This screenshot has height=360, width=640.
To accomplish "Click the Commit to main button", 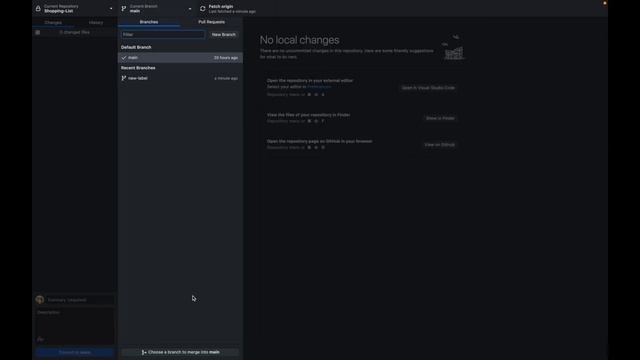I will [x=75, y=352].
